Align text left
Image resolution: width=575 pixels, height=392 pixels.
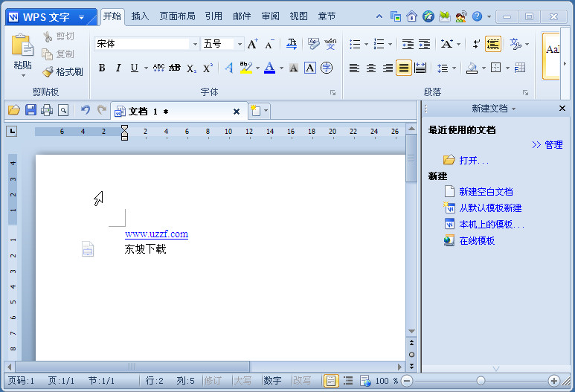354,68
